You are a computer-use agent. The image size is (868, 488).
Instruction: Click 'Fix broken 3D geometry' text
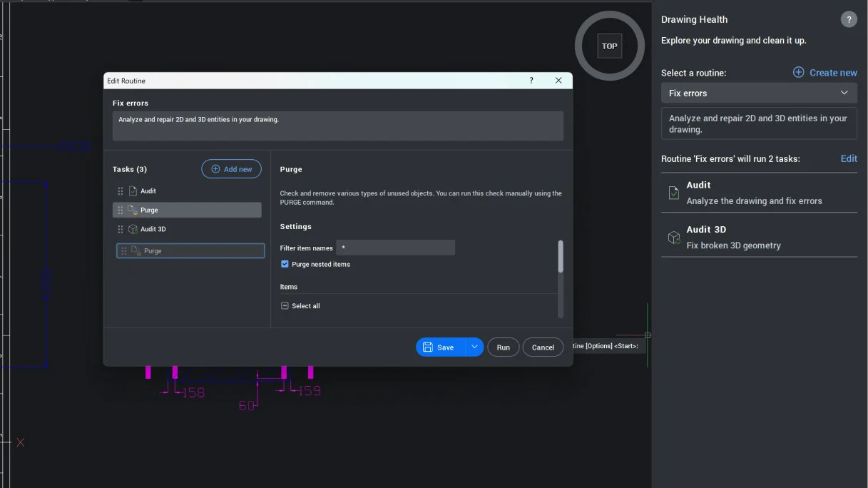pos(734,245)
